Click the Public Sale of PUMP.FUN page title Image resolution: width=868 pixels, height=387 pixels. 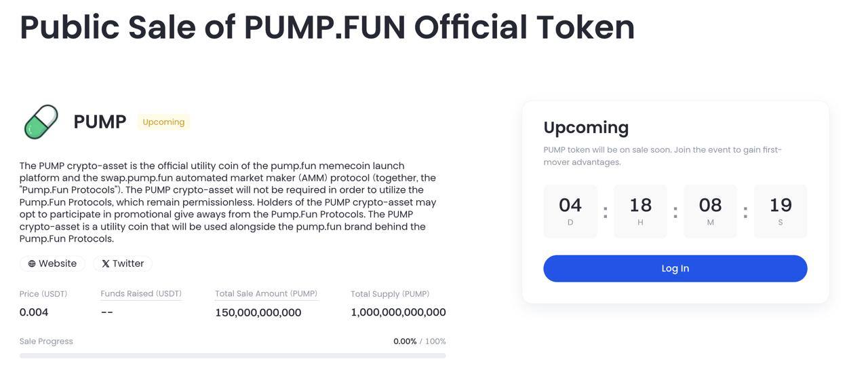tap(328, 27)
